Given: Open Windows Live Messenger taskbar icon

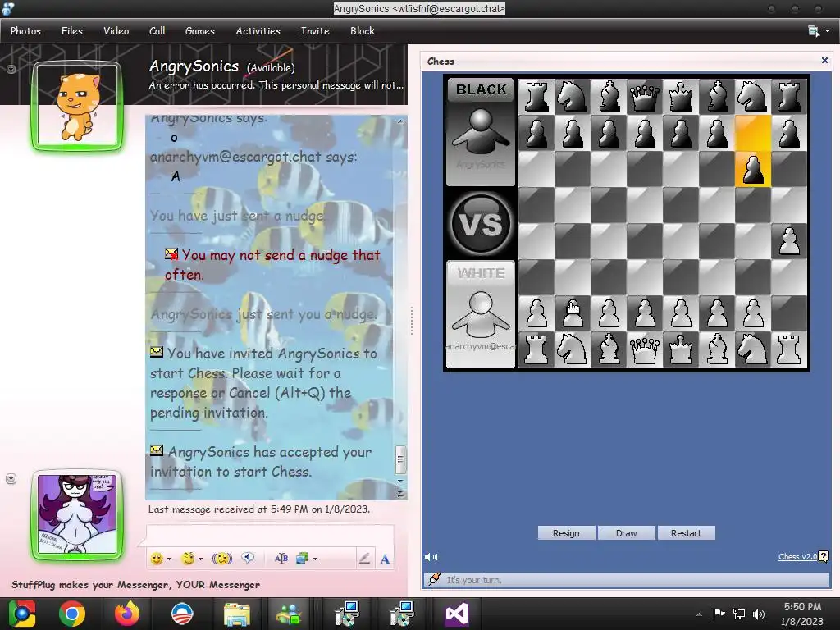Looking at the screenshot, I should pyautogui.click(x=289, y=614).
